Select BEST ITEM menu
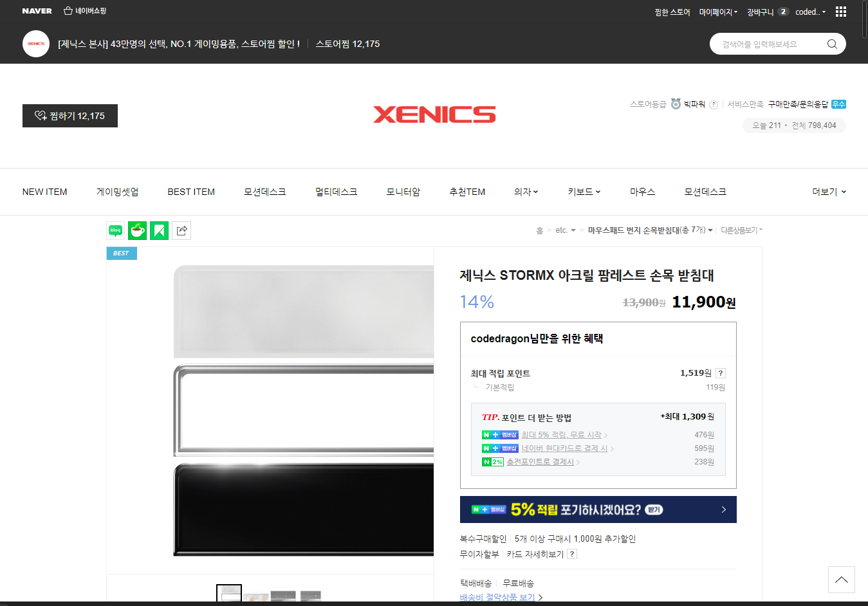The image size is (868, 606). point(191,192)
